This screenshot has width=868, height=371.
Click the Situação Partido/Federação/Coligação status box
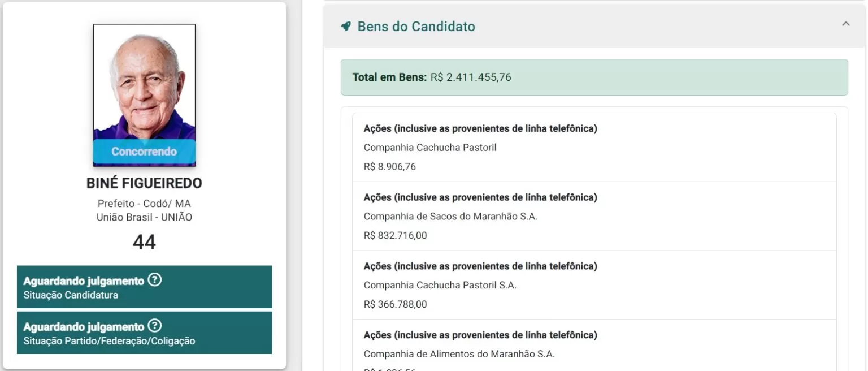point(144,333)
